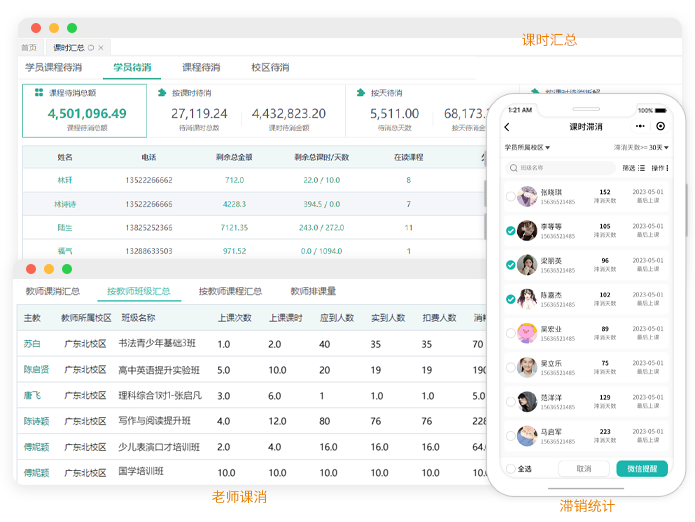Viewport: 695px width, 522px height.
Task: Open the 教师课消汇总 tab
Action: [52, 291]
